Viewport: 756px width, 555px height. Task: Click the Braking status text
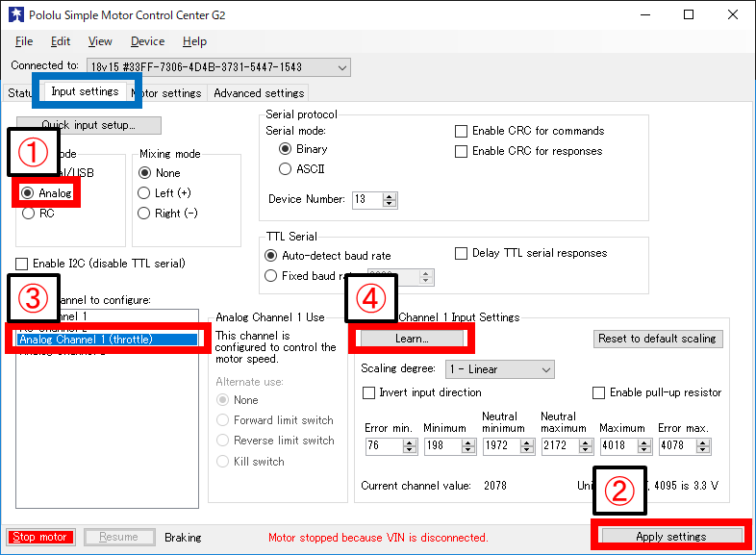click(x=183, y=538)
